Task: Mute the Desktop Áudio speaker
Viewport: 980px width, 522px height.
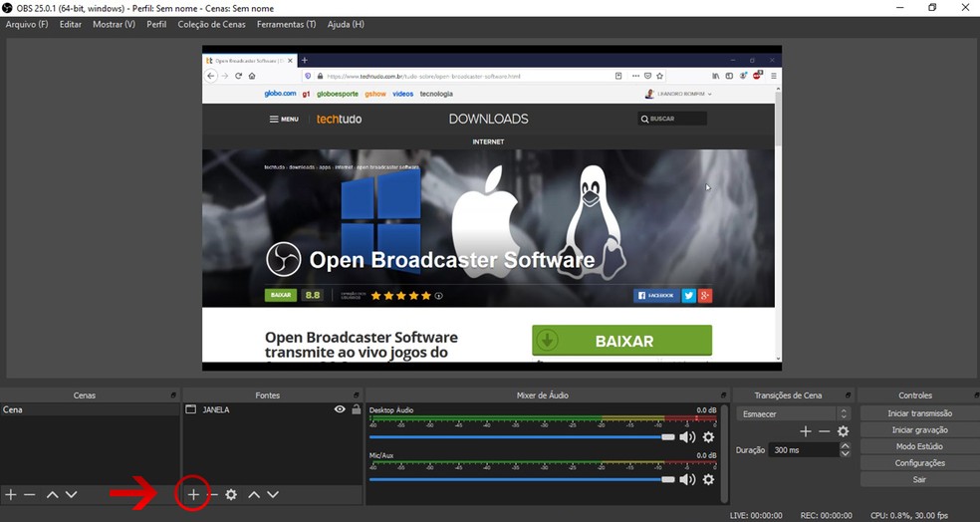Action: tap(687, 437)
